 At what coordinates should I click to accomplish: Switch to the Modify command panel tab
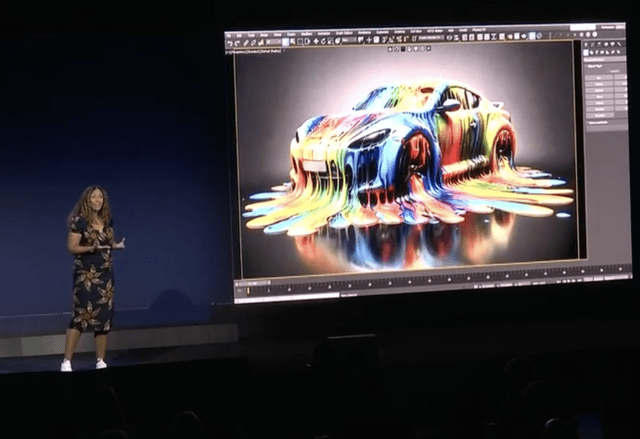tap(593, 44)
